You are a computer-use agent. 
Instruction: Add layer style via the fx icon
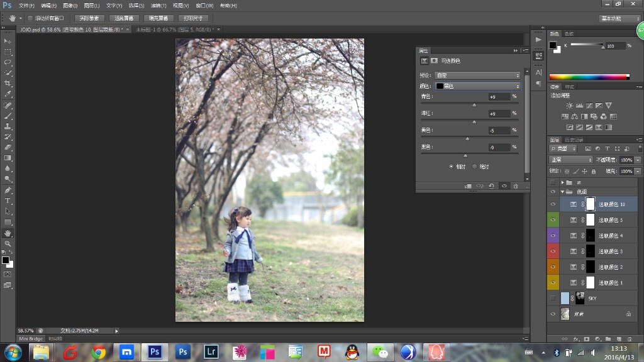coord(576,339)
